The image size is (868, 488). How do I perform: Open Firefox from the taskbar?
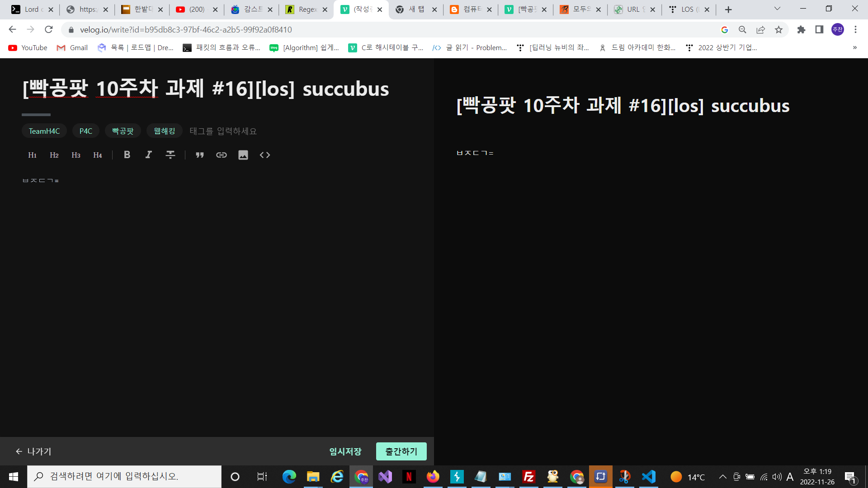point(433,477)
